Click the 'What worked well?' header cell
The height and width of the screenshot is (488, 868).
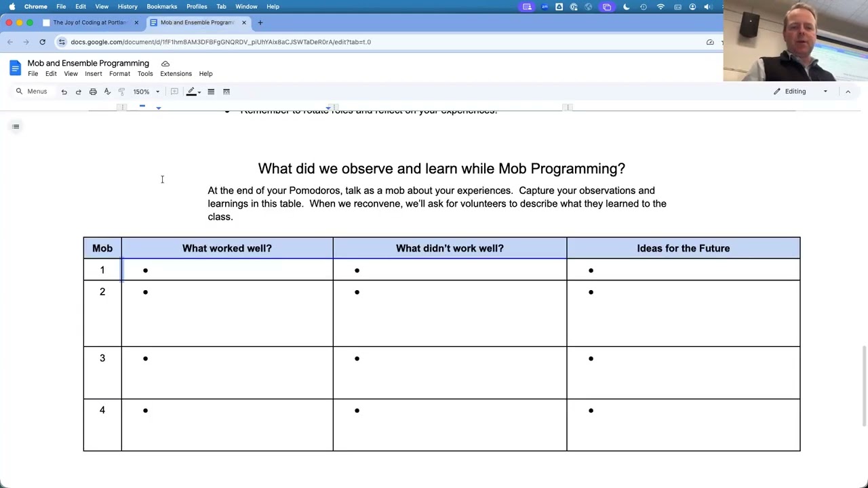point(227,248)
